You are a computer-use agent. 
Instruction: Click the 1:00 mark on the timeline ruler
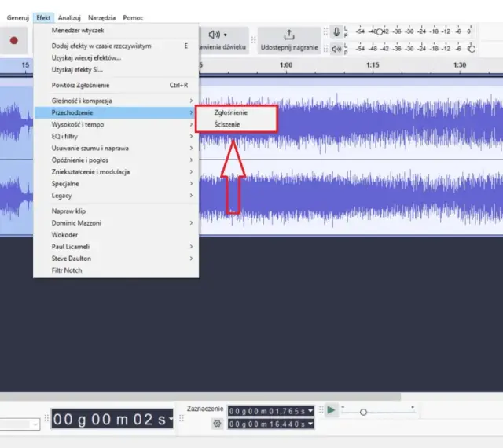(286, 65)
